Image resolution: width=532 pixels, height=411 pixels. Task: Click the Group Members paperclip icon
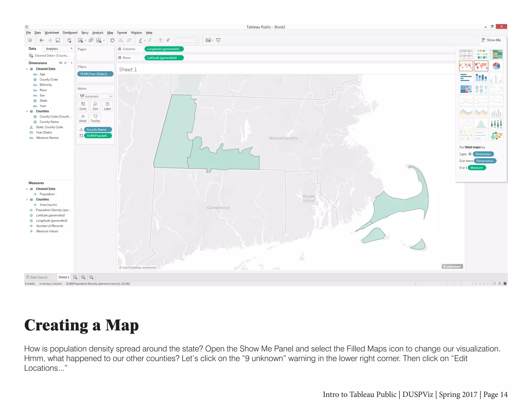point(150,40)
